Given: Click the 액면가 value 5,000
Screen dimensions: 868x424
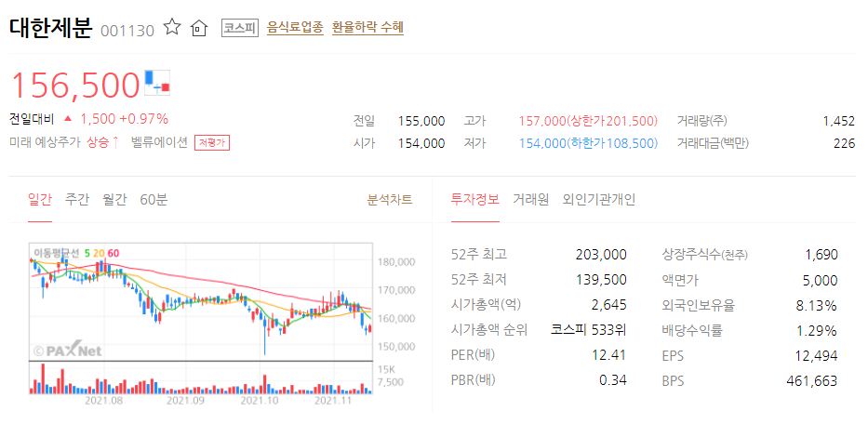Looking at the screenshot, I should [x=821, y=280].
